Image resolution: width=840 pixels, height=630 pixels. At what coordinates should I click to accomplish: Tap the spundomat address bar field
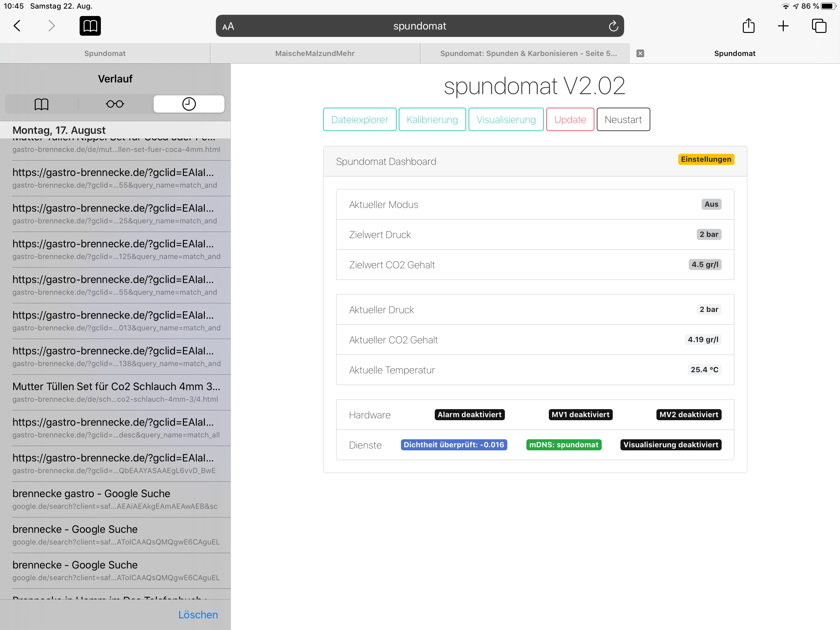[x=419, y=26]
